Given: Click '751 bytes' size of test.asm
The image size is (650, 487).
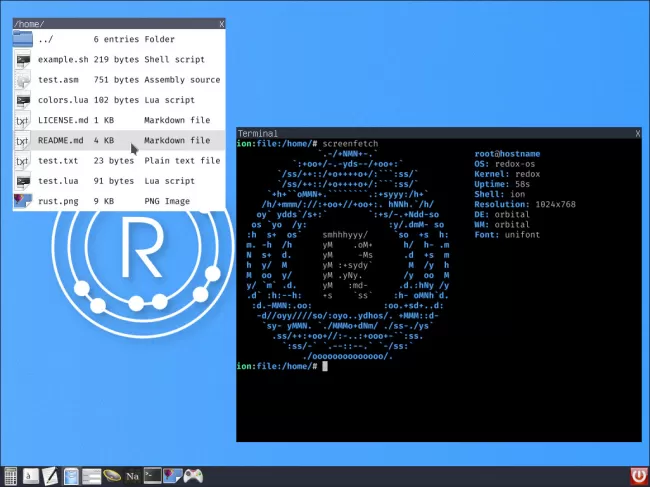Looking at the screenshot, I should click(x=116, y=80).
